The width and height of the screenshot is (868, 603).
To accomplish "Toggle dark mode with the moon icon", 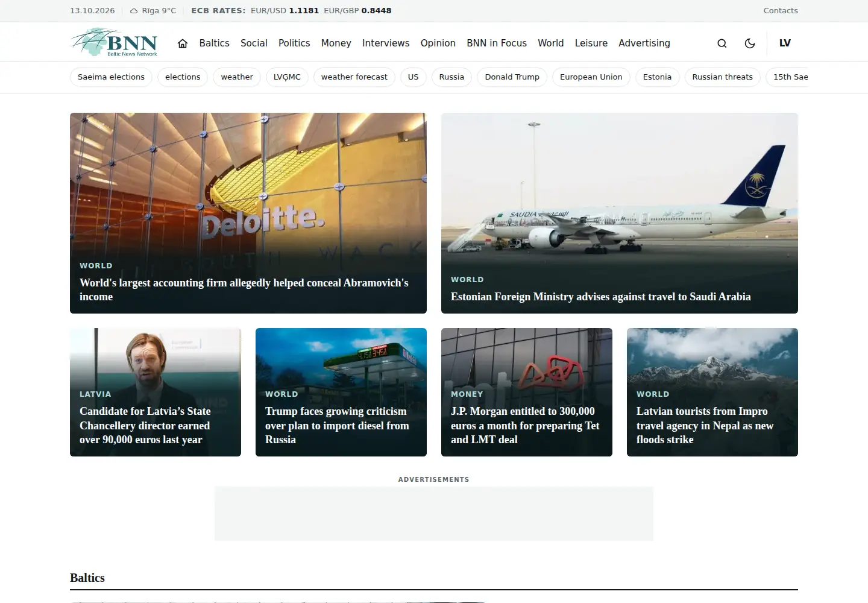I will [x=750, y=43].
